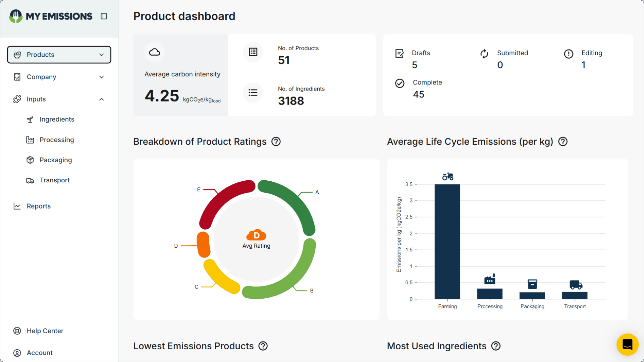This screenshot has width=644, height=362.
Task: Click the My Emissions logo
Action: pyautogui.click(x=51, y=16)
